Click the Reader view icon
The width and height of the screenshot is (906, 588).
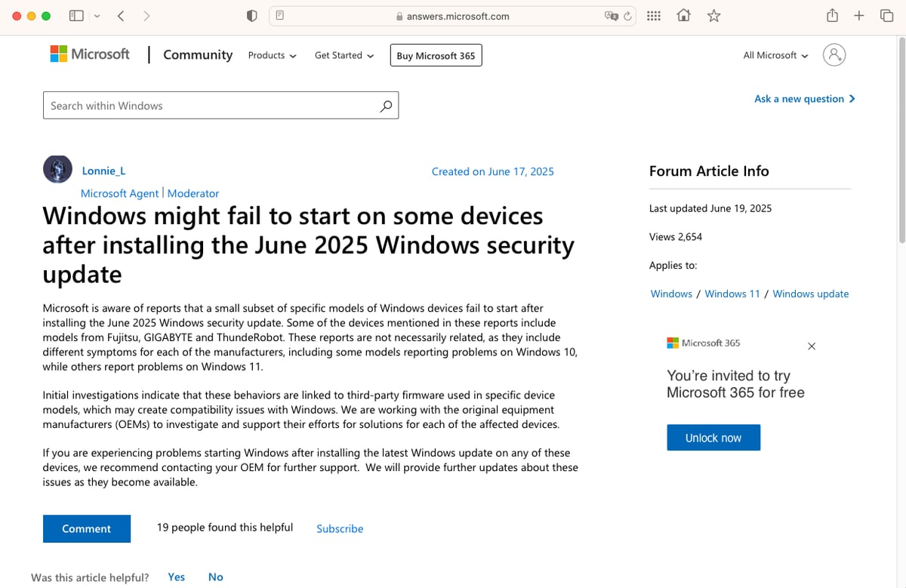[279, 16]
